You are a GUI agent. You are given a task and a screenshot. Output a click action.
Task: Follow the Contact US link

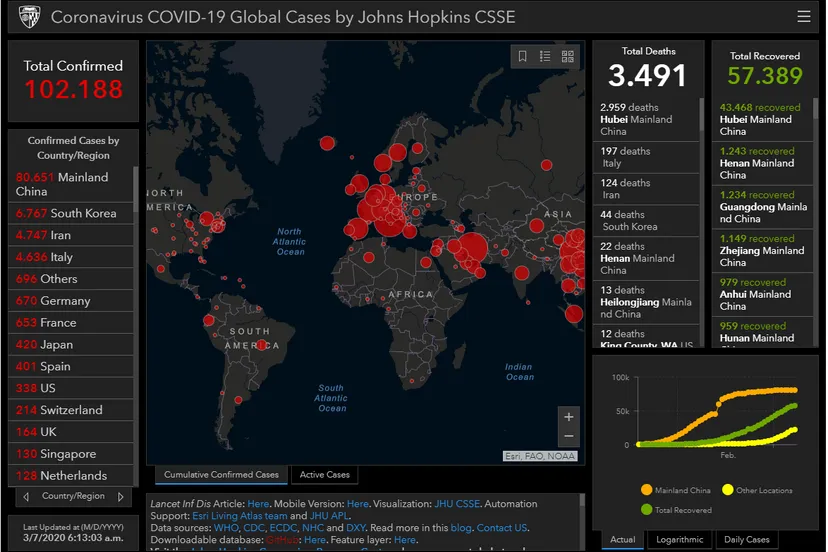tap(501, 527)
